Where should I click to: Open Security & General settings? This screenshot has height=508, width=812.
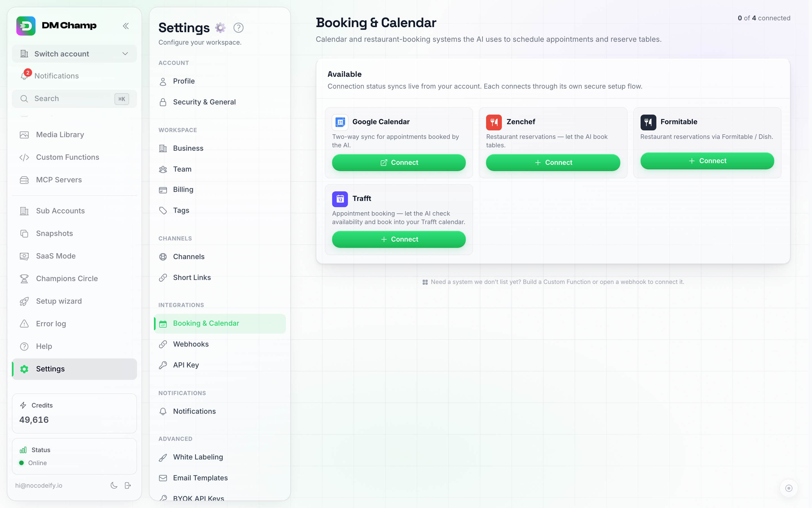(x=220, y=102)
